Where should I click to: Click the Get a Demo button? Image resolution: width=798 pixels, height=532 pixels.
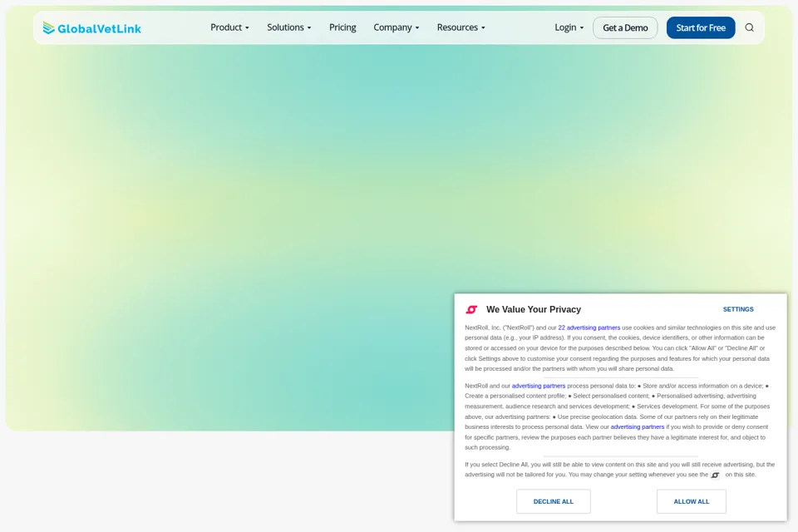click(625, 27)
